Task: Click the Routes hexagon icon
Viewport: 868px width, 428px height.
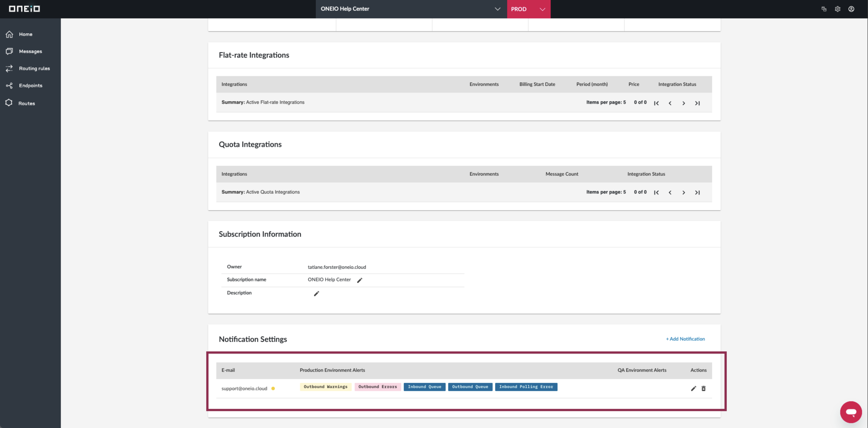Action: coord(9,103)
